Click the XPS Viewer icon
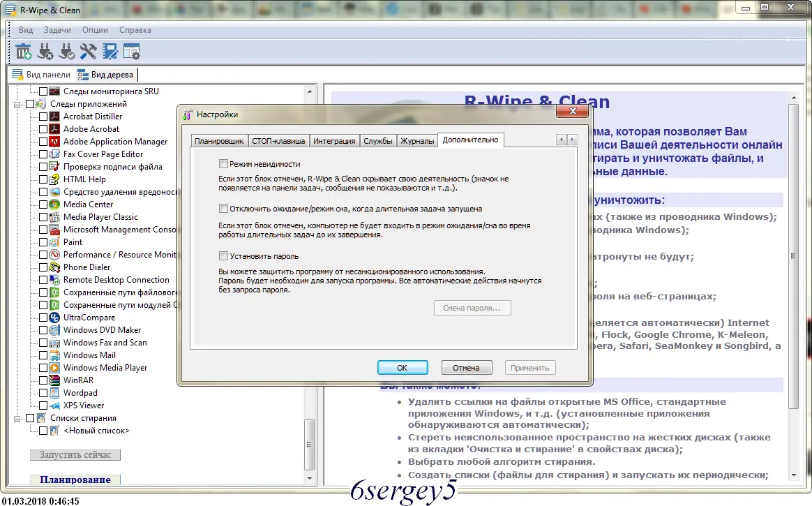 [54, 405]
